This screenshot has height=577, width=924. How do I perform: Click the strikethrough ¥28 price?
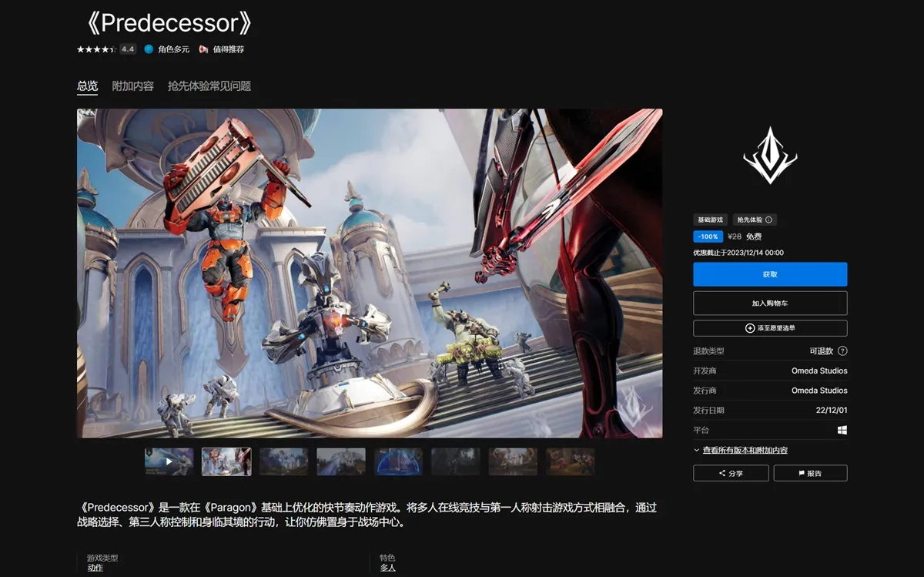click(x=734, y=237)
